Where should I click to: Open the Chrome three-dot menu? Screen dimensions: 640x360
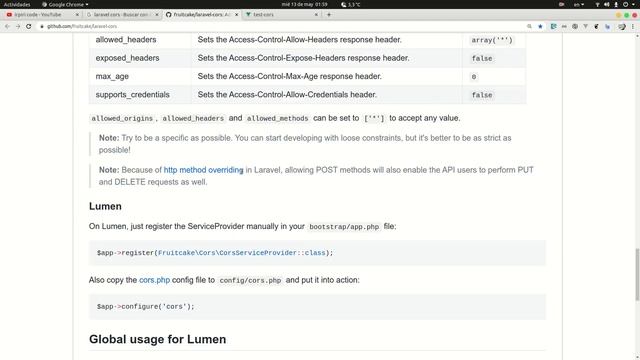[x=633, y=26]
